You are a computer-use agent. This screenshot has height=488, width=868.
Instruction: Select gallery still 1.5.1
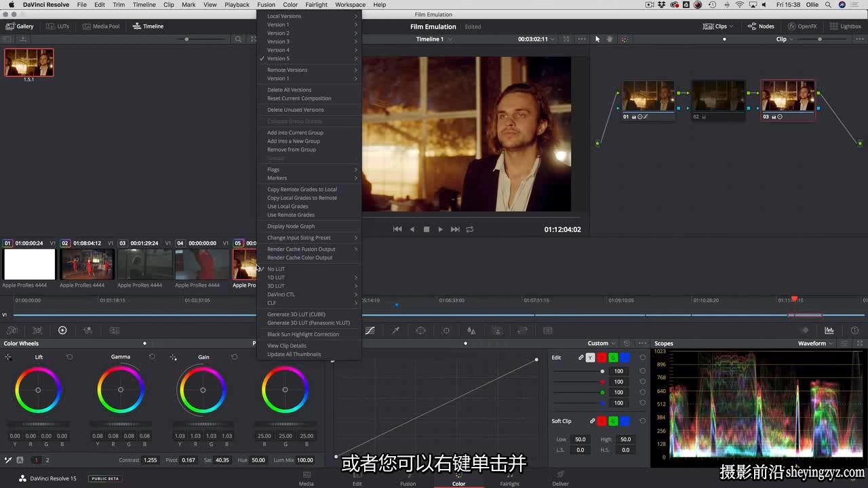coord(29,62)
